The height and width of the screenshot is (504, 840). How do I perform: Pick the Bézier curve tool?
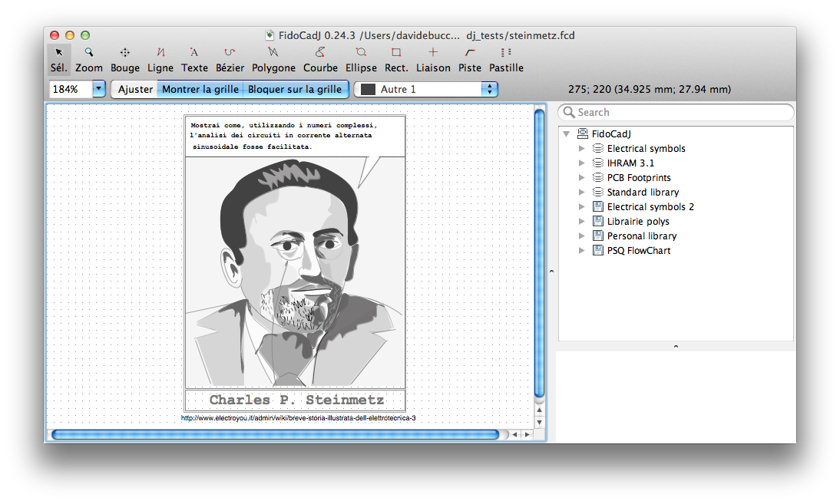[x=230, y=59]
